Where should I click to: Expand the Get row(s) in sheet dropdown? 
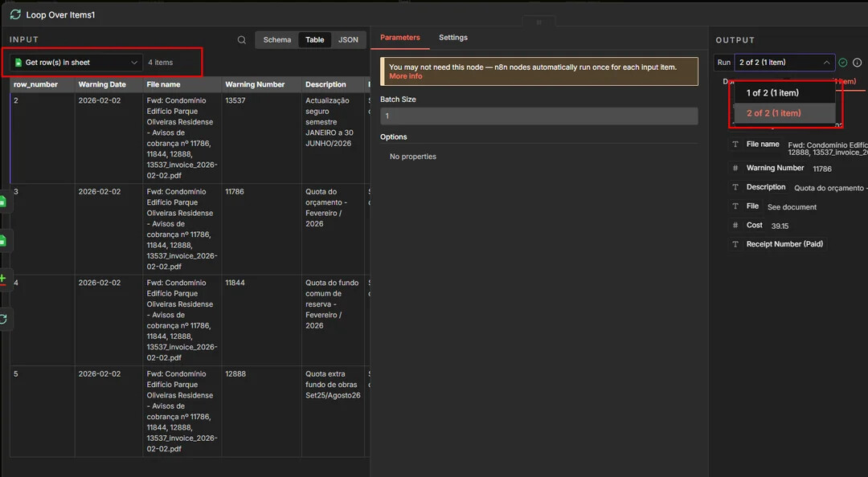click(x=76, y=63)
